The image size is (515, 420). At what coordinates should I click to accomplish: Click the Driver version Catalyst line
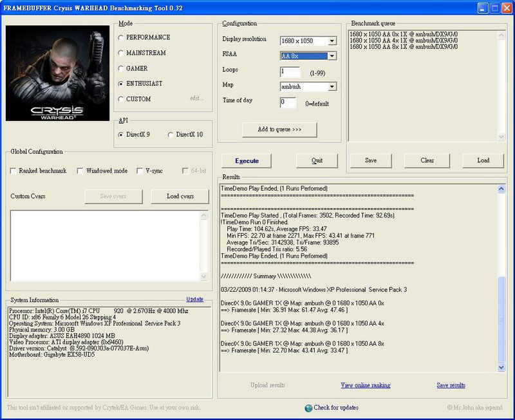coord(79,348)
